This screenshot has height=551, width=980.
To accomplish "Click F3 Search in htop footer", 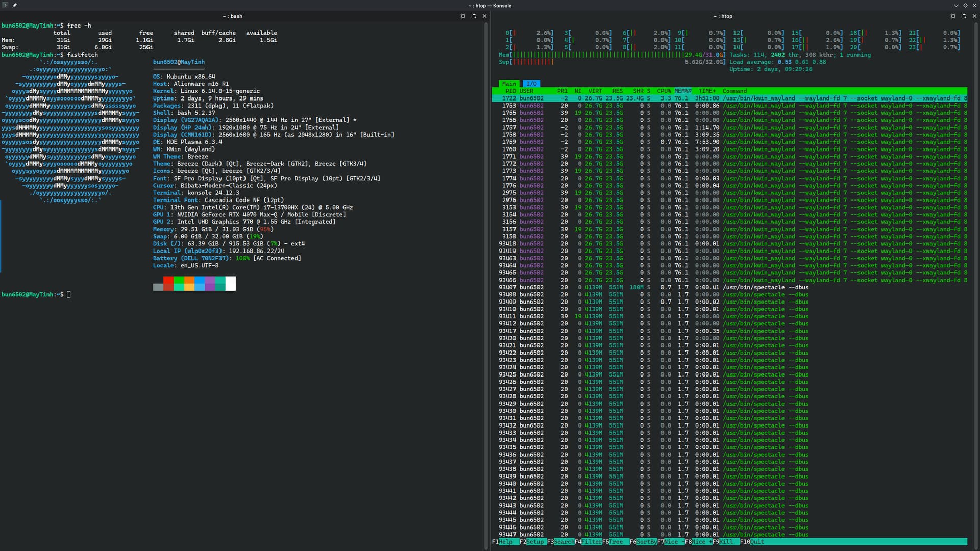I will (560, 542).
